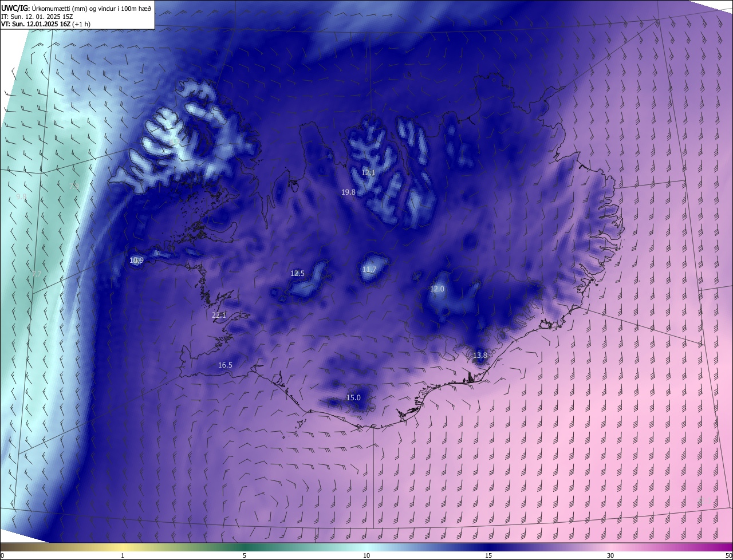Click the value label '19.8' on the map
The width and height of the screenshot is (733, 560).
click(348, 192)
